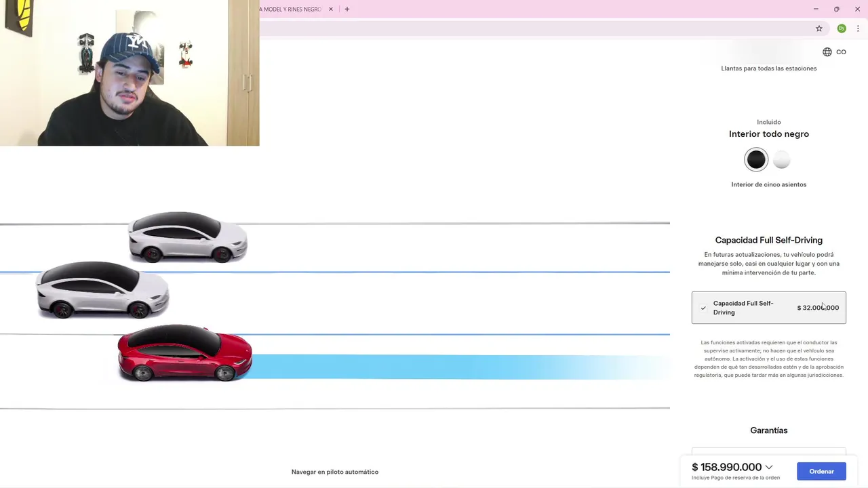
Task: Close the Model Y browser tab
Action: click(x=331, y=9)
